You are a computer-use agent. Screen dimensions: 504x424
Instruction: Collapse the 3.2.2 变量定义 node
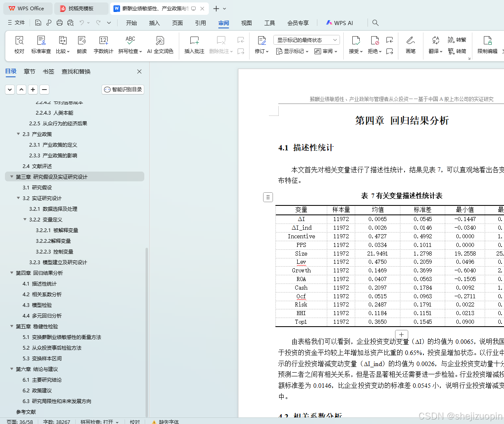(25, 219)
